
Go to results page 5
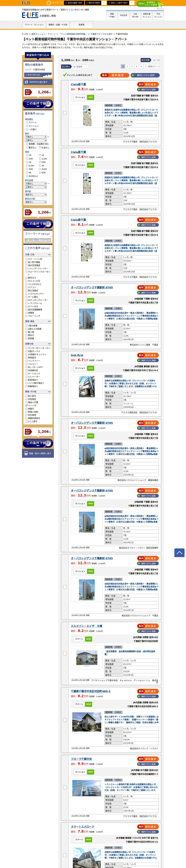141,66
